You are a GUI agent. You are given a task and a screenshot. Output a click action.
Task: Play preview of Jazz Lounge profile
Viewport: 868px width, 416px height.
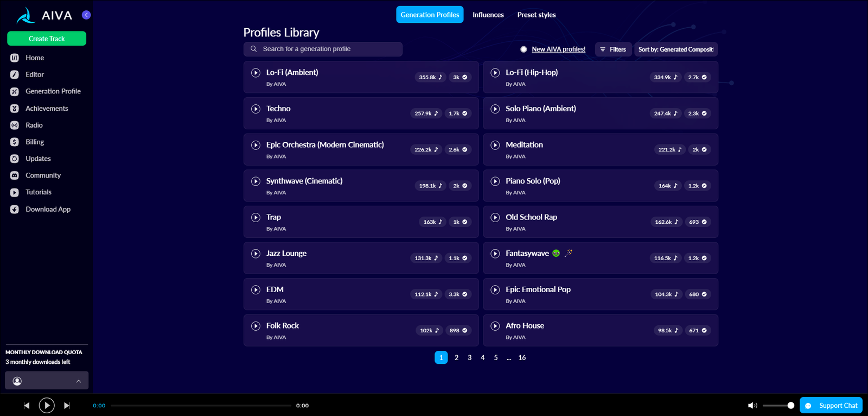(256, 254)
